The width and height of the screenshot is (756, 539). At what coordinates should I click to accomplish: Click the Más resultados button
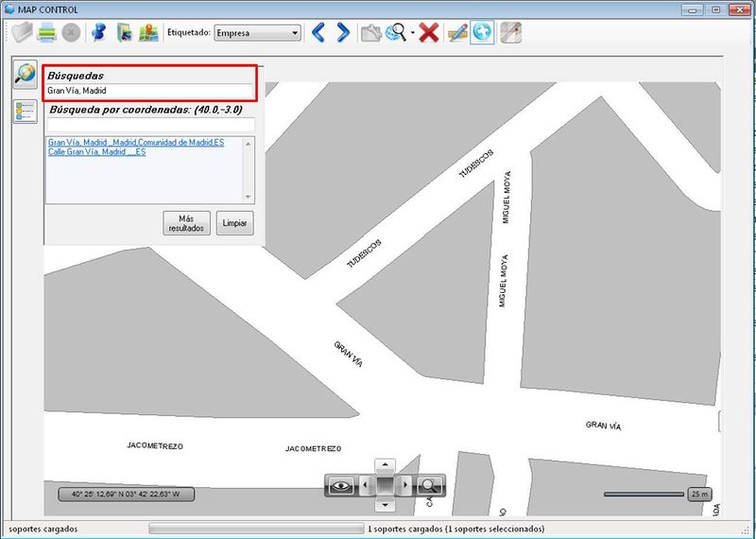[186, 223]
